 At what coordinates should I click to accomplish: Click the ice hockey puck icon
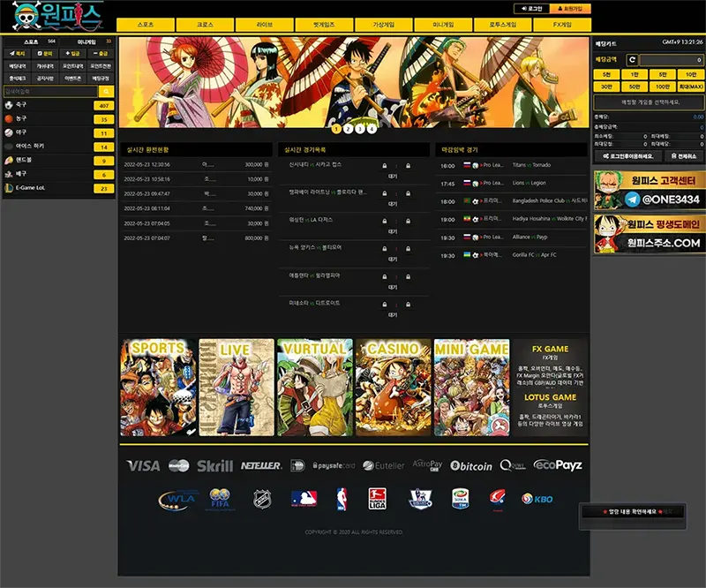click(x=9, y=147)
